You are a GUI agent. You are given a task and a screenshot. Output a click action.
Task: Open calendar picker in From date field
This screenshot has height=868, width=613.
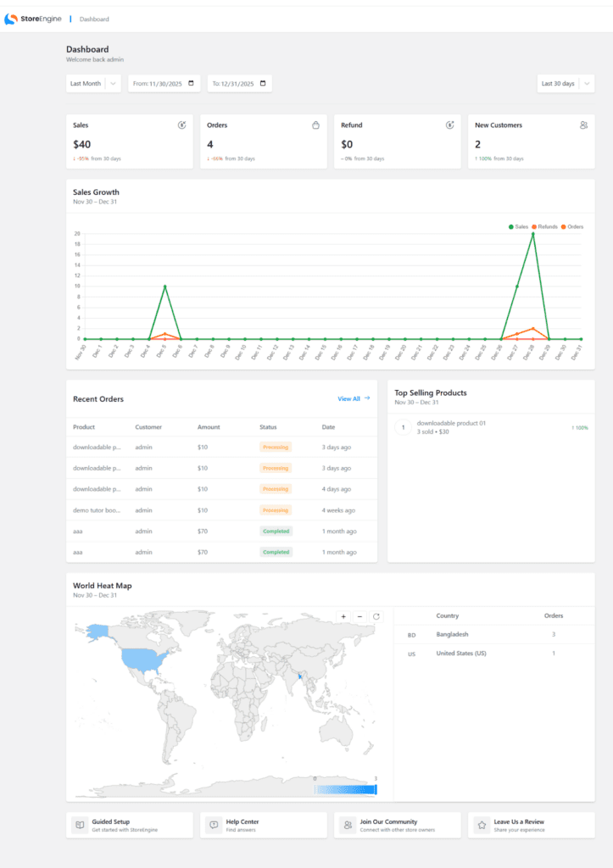pos(191,84)
